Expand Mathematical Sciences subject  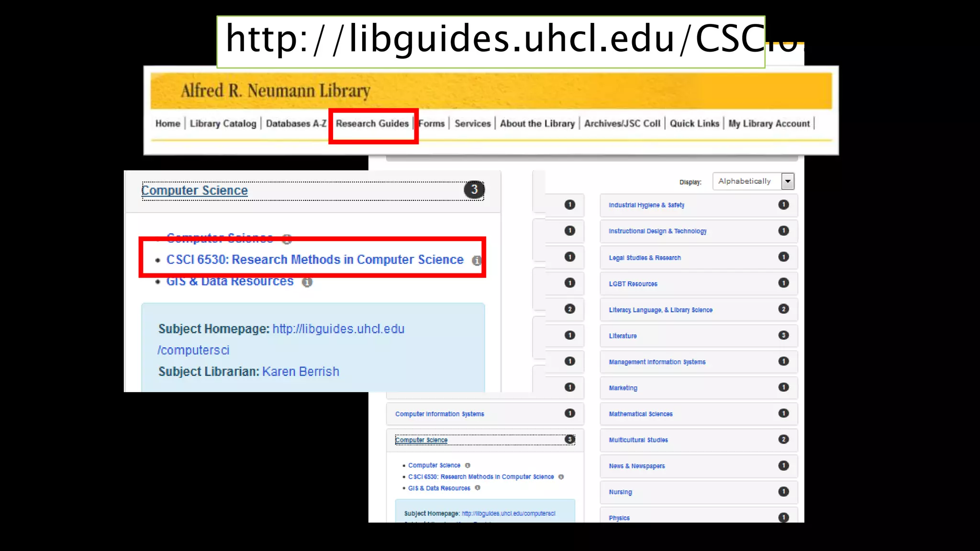tap(699, 414)
